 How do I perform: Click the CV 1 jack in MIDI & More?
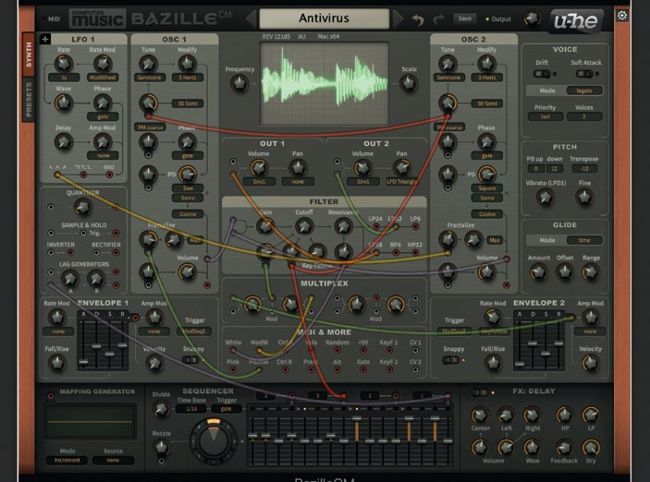tap(415, 350)
